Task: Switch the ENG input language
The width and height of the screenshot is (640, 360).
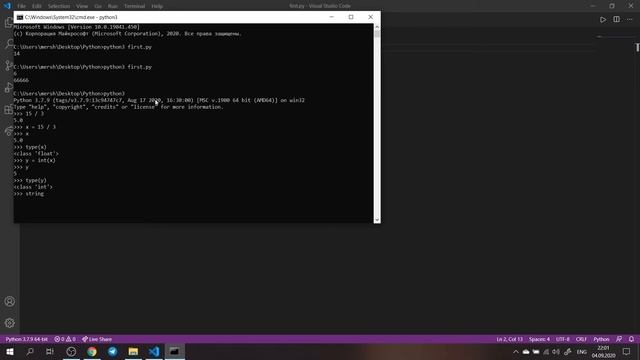Action: point(582,352)
